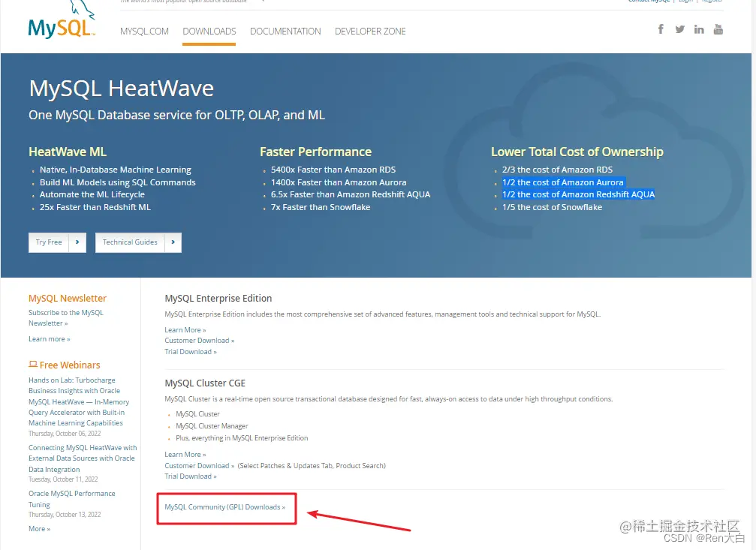Click Learn More under MySQL Enterprise Edition
This screenshot has width=756, height=550.
185,329
